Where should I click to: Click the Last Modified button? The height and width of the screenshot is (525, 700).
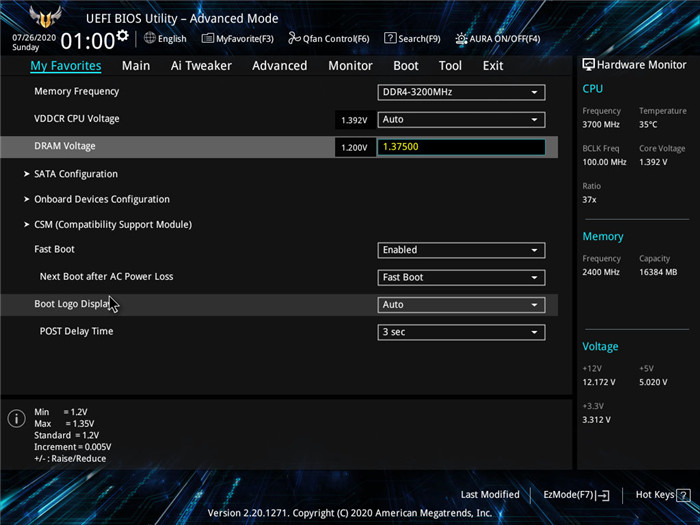(x=490, y=495)
